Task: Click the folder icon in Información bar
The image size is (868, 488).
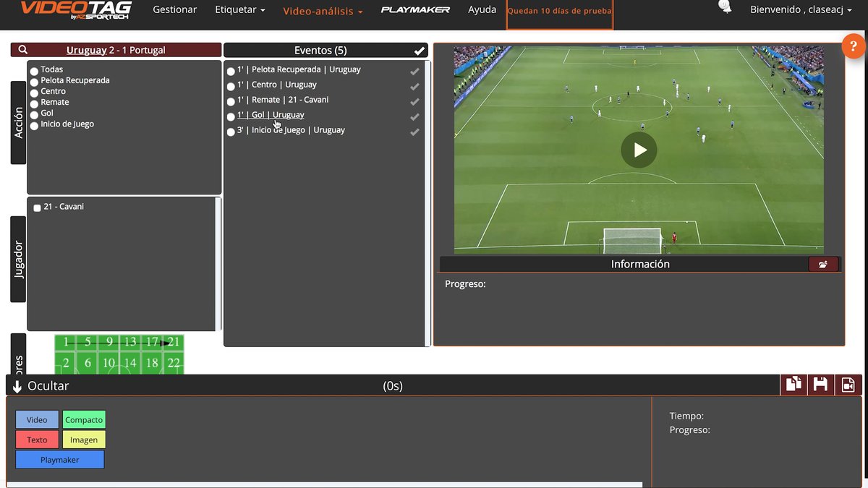Action: point(823,265)
